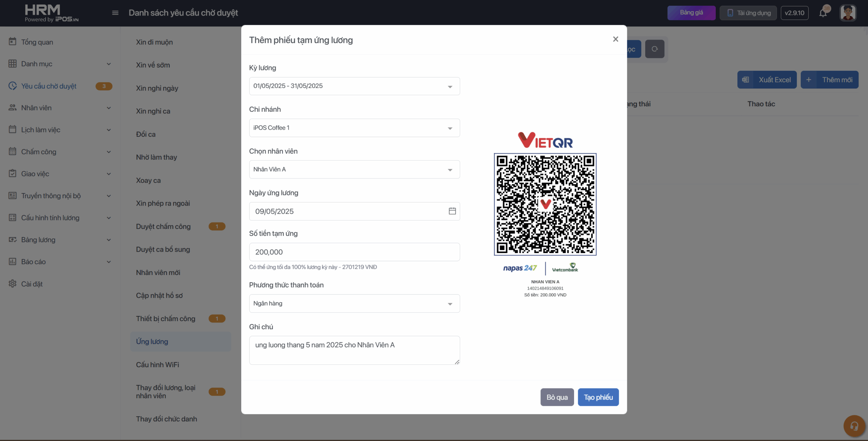The image size is (868, 441).
Task: Click the hamburger menu icon in header
Action: pyautogui.click(x=115, y=13)
